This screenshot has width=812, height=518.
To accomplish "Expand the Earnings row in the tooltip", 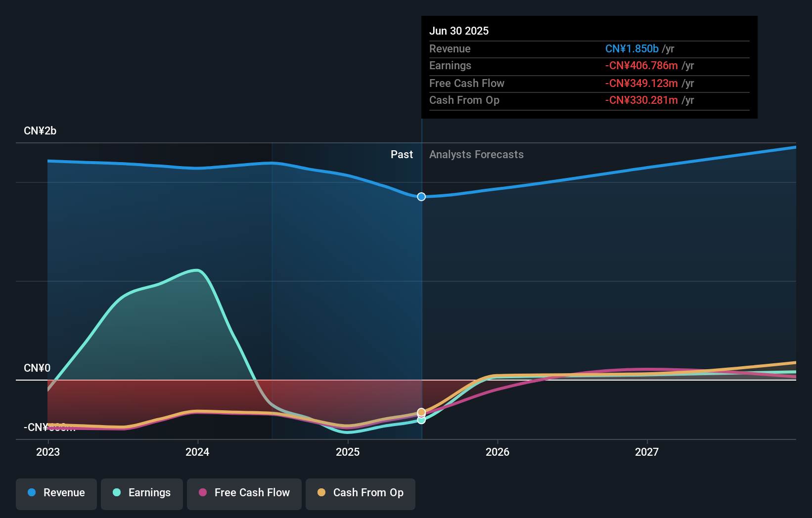I will [x=451, y=65].
